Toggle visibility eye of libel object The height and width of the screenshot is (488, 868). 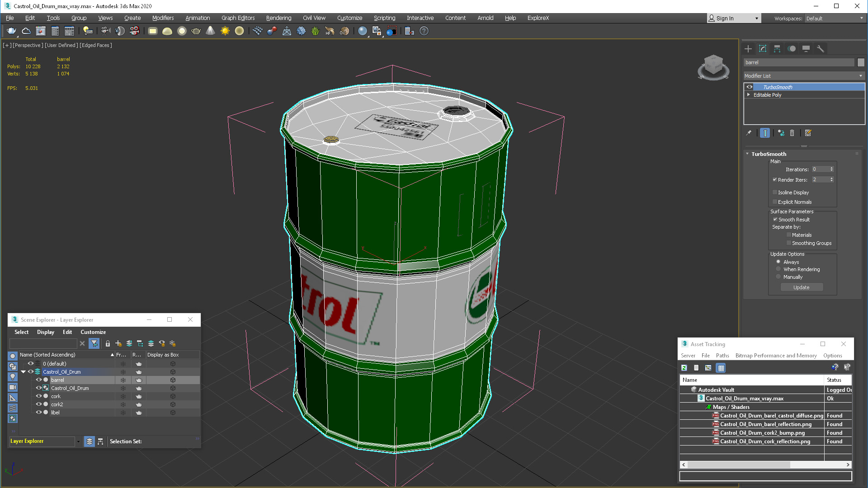(39, 413)
